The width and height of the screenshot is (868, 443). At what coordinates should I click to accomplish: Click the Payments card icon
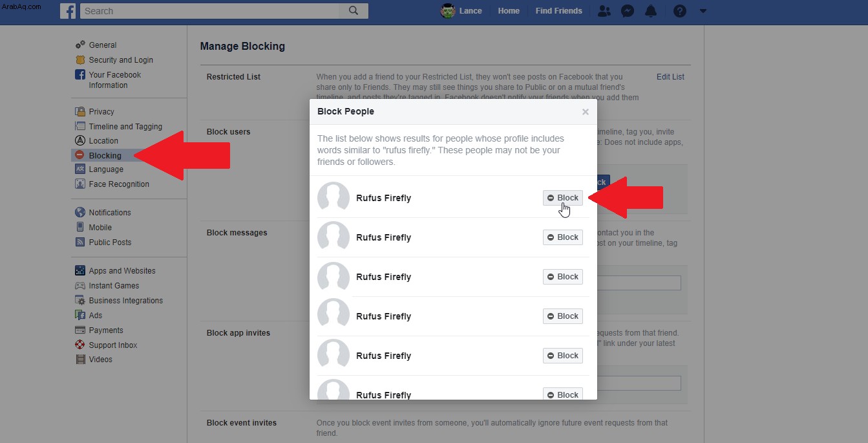(80, 330)
